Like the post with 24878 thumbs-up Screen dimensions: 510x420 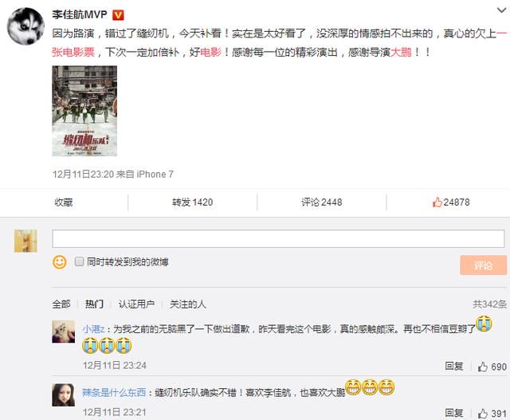(451, 202)
